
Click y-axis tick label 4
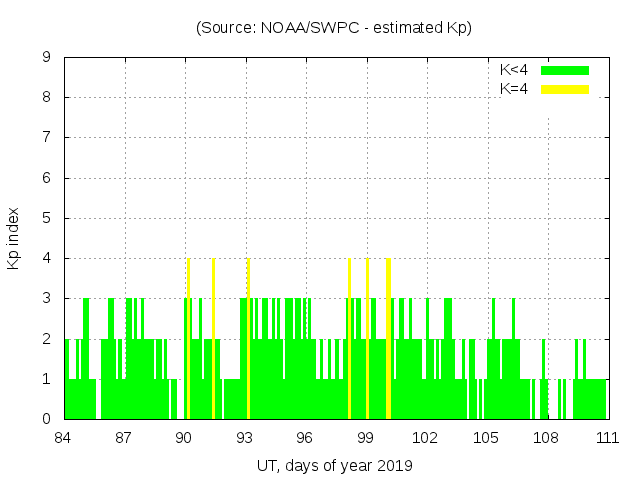click(46, 259)
